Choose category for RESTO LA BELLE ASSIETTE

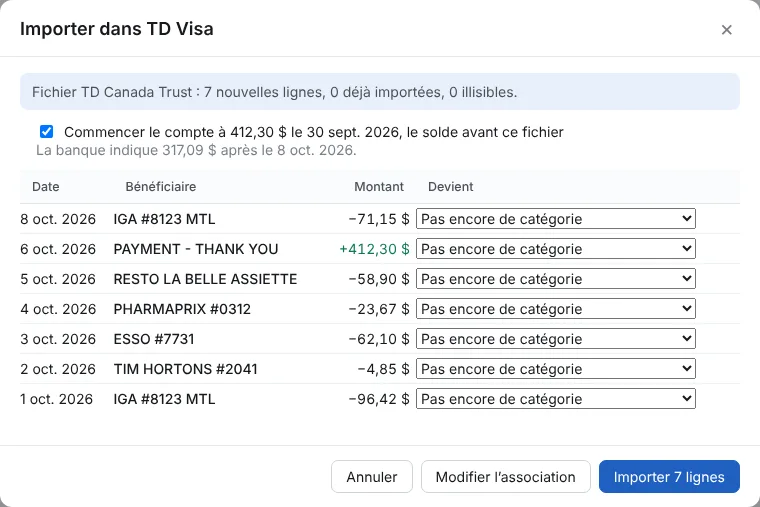[x=555, y=279]
